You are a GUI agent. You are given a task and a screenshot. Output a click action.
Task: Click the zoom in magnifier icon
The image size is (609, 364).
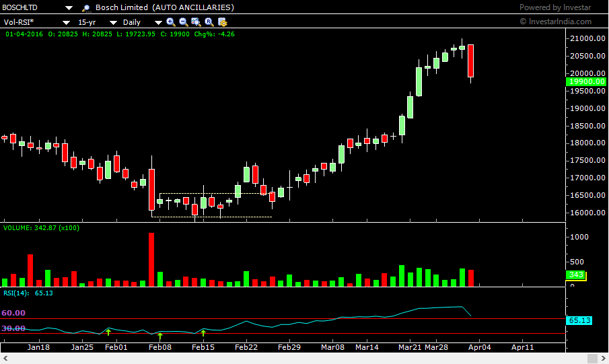(171, 22)
